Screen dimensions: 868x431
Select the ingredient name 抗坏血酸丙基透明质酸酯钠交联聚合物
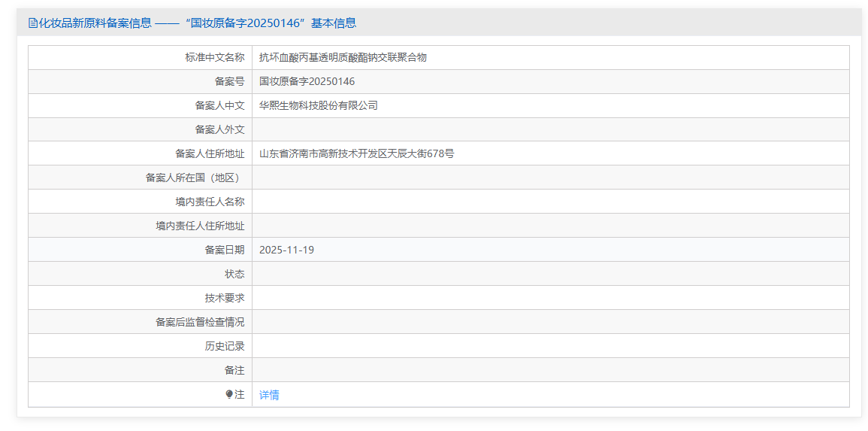[343, 57]
